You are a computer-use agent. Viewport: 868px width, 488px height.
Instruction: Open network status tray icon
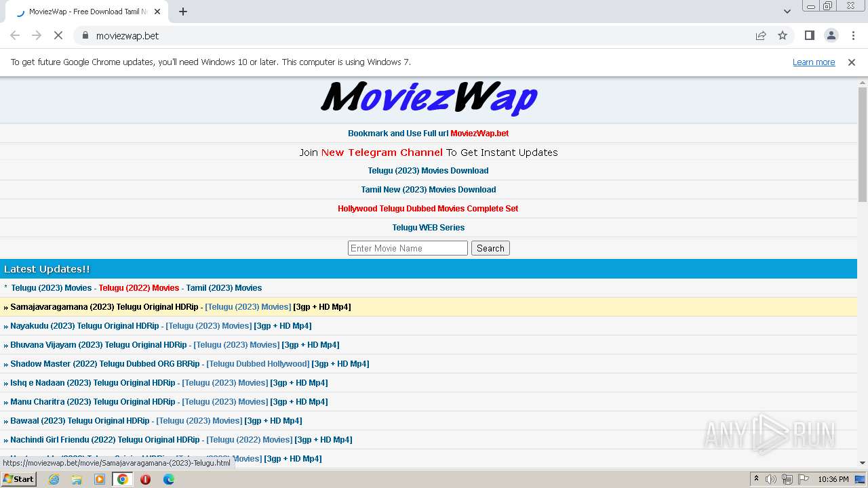(x=787, y=479)
